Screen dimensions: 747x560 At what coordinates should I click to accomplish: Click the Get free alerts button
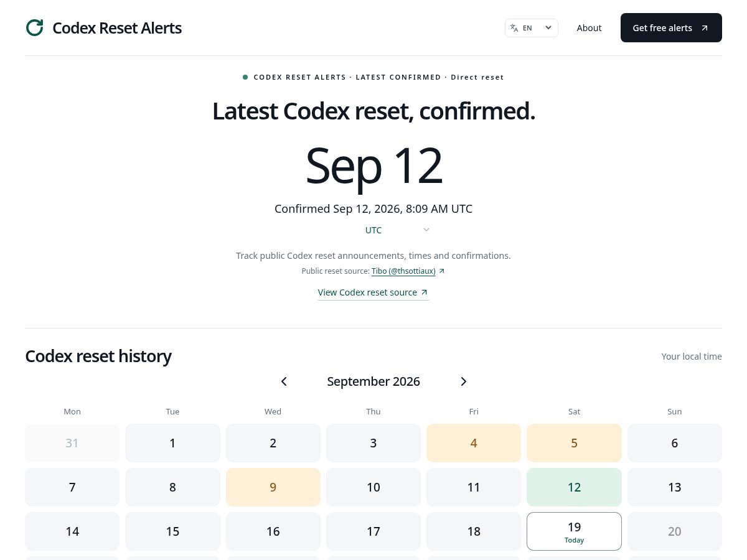[x=671, y=28]
